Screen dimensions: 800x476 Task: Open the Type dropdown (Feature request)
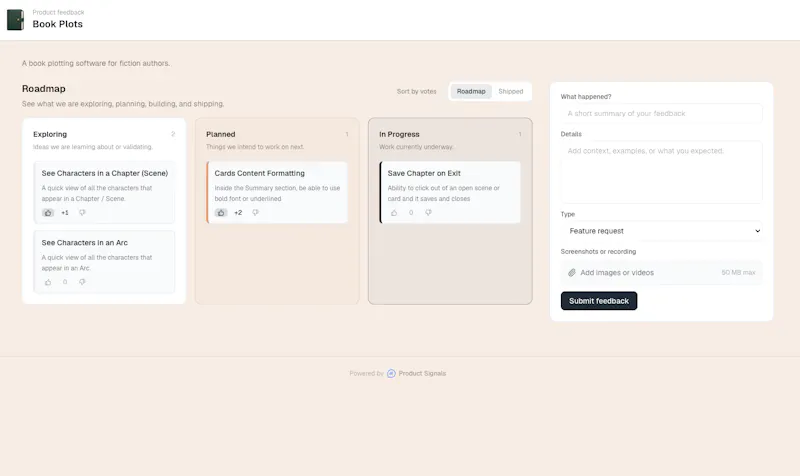661,231
